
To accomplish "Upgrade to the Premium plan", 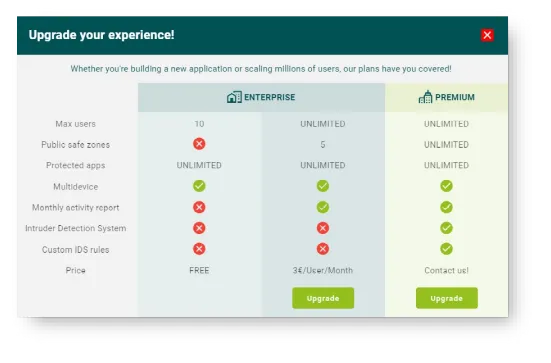I will coord(447,298).
